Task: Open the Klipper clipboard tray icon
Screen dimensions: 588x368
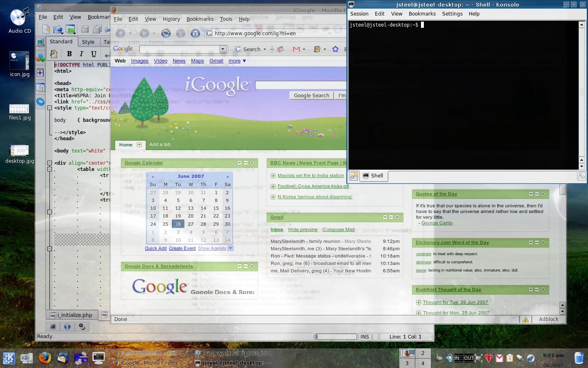Action: point(510,358)
